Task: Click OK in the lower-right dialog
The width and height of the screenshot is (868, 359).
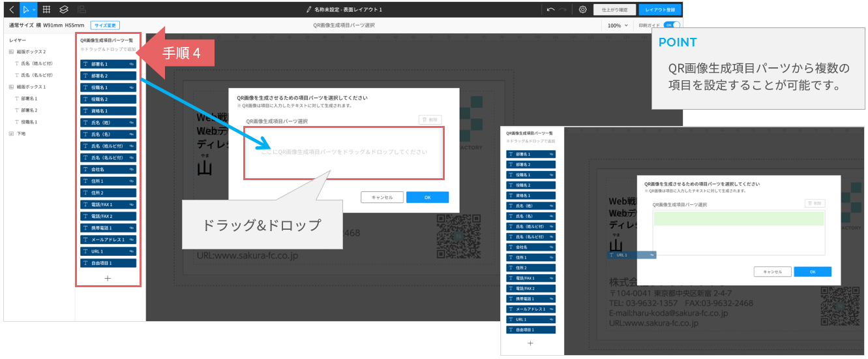Action: pyautogui.click(x=813, y=272)
